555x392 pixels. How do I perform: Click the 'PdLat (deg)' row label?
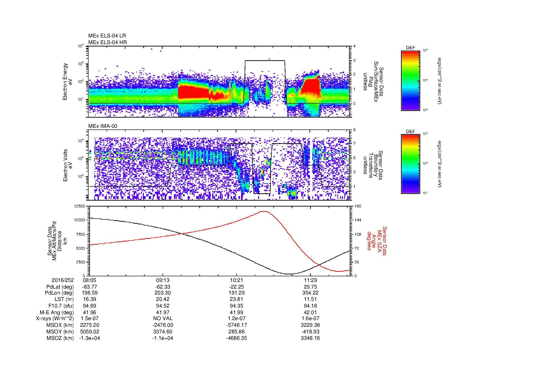point(60,287)
